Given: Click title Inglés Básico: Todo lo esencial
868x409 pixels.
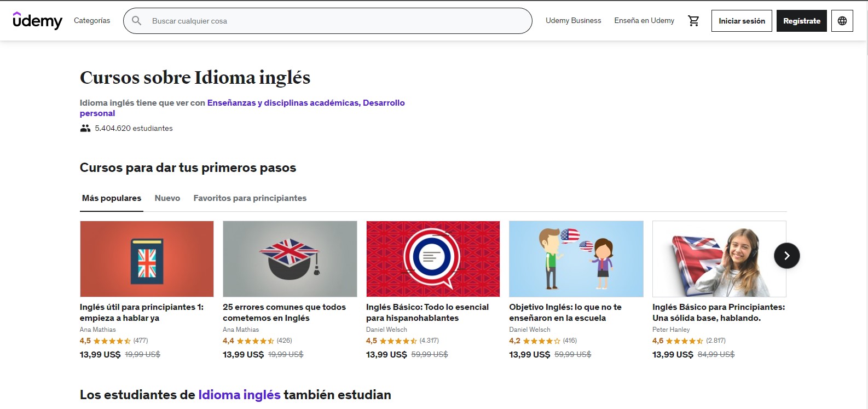Looking at the screenshot, I should tap(427, 313).
